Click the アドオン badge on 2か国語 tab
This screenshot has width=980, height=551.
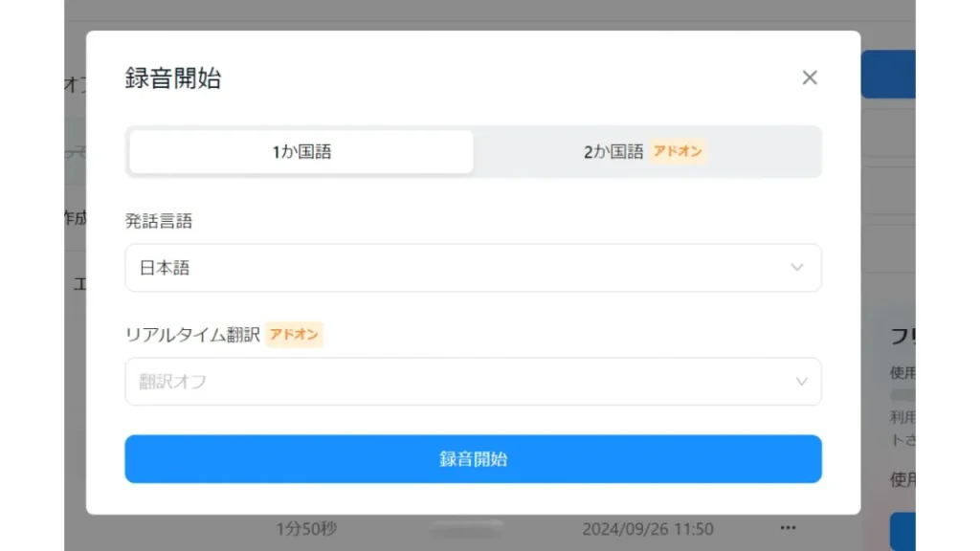point(678,151)
